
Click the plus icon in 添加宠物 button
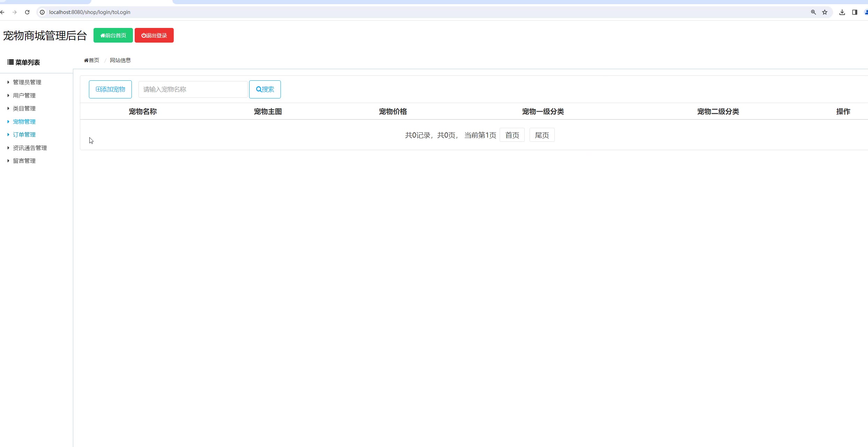(x=98, y=89)
